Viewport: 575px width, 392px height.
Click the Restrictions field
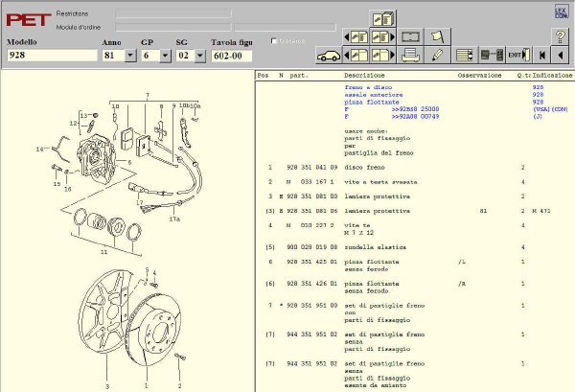[x=173, y=14]
